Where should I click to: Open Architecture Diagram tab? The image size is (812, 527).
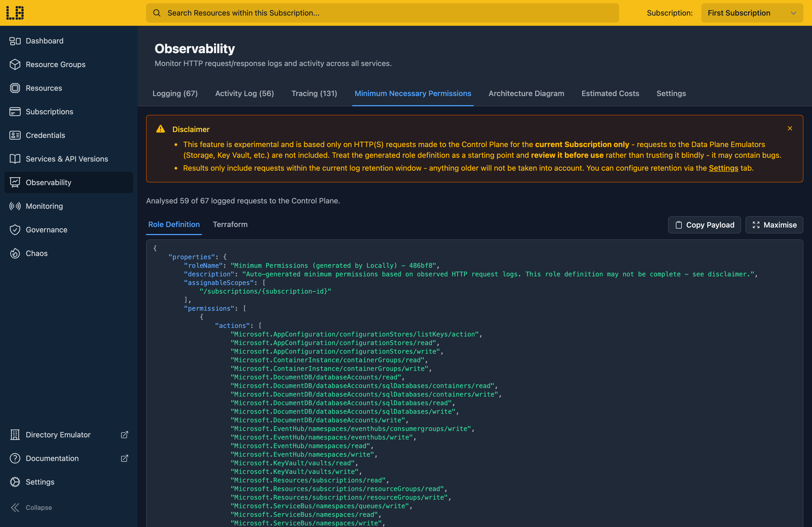(527, 93)
